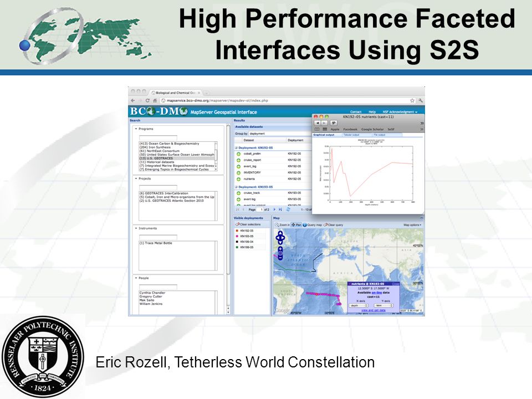
Task: Select the Pan map tool
Action: tap(296, 225)
